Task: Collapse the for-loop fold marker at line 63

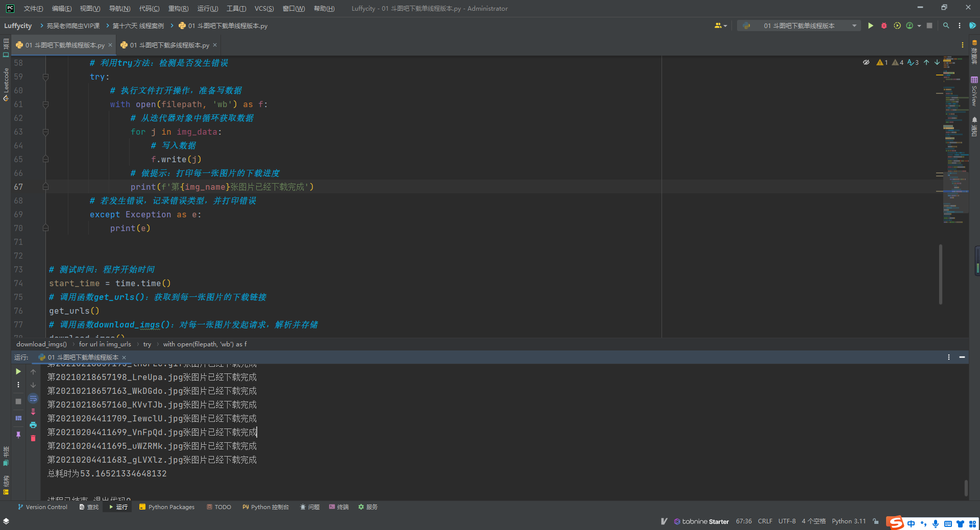Action: point(45,132)
